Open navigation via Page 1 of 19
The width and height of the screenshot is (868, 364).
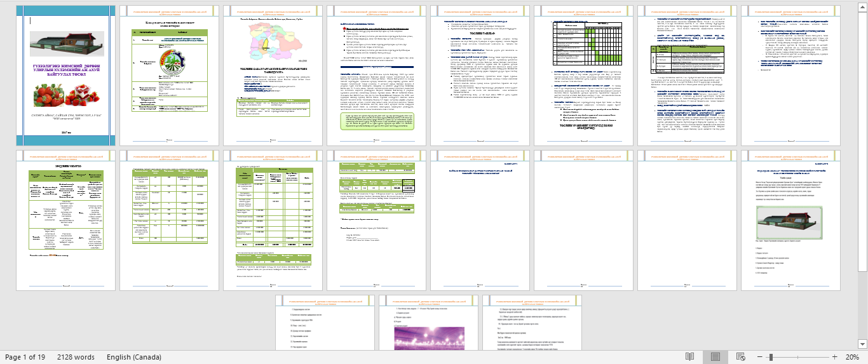25,357
